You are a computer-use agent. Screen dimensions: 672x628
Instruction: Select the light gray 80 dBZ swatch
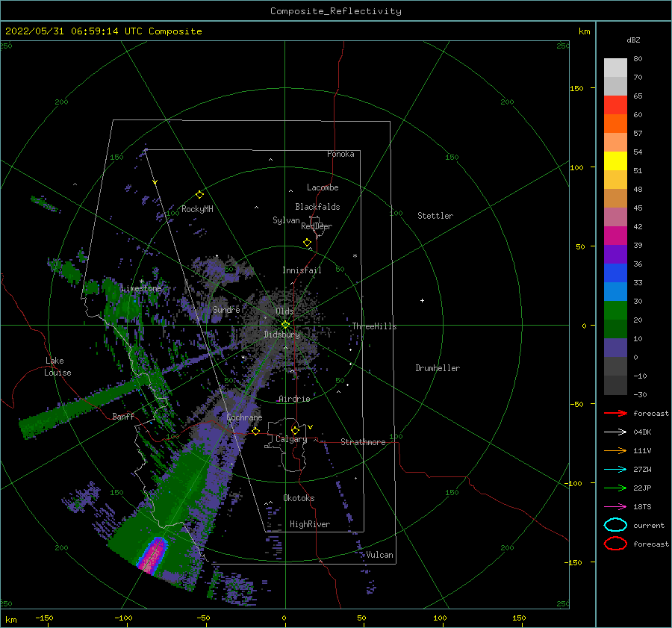click(x=615, y=68)
